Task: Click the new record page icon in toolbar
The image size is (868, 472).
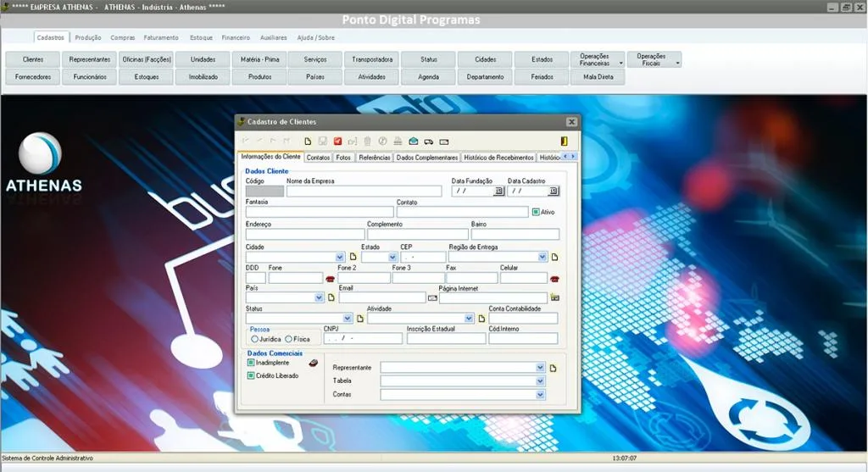Action: click(308, 142)
